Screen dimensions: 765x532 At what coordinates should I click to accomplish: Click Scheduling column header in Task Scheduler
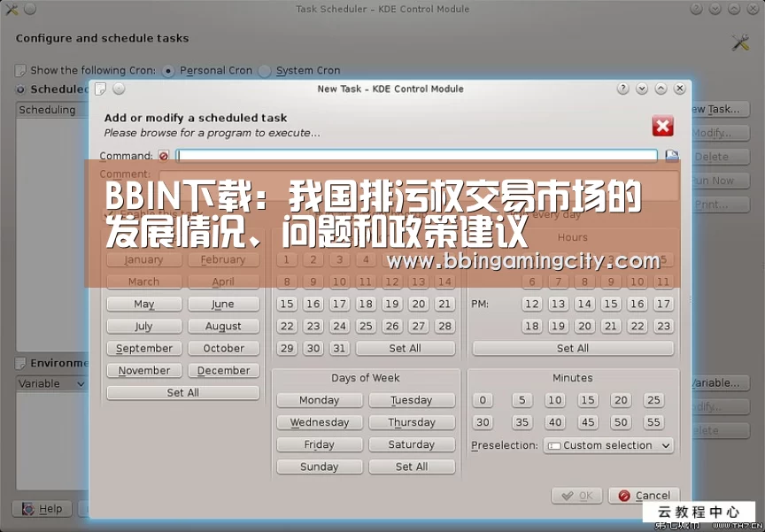(x=52, y=110)
